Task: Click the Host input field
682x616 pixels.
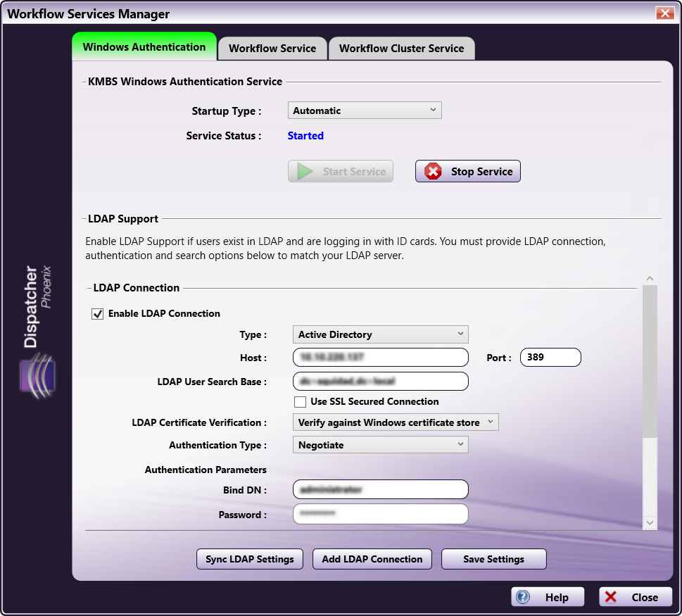Action: tap(381, 357)
